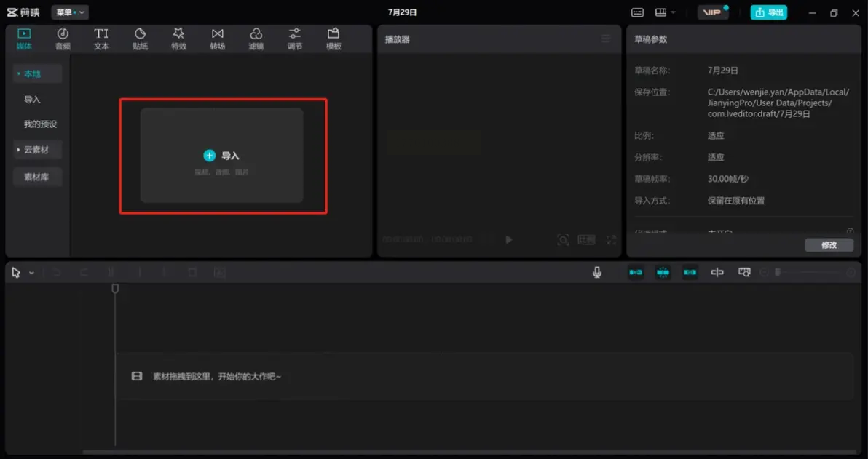Open the selection tool dropdown arrow
The image size is (868, 459).
[31, 273]
